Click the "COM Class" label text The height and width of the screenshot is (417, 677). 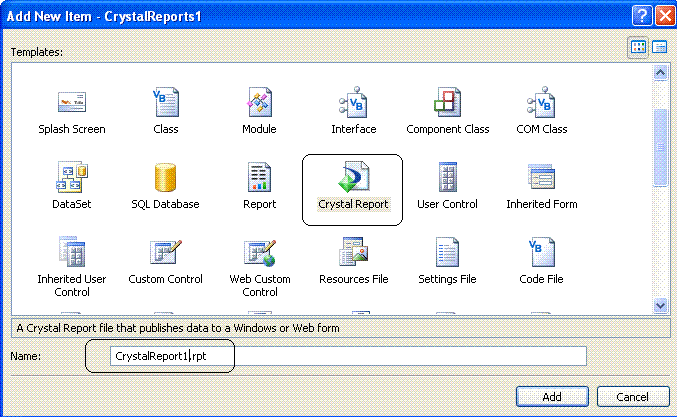(x=542, y=129)
